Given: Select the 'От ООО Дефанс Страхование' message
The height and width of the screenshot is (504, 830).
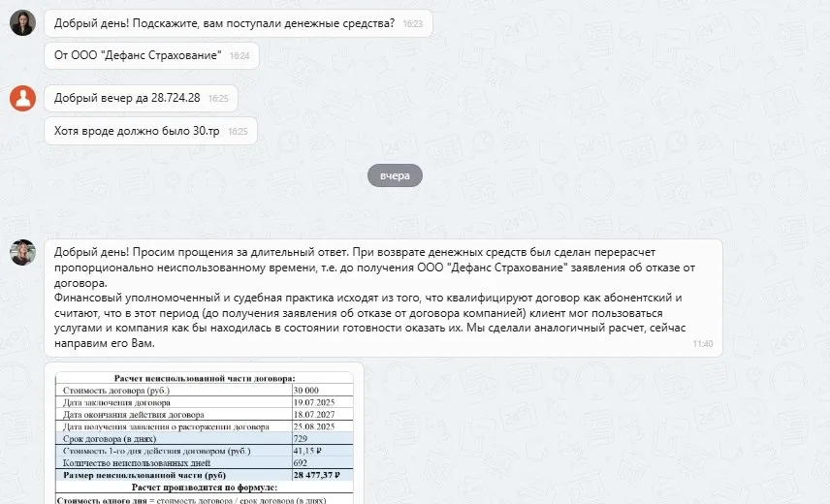Looking at the screenshot, I should coord(138,56).
